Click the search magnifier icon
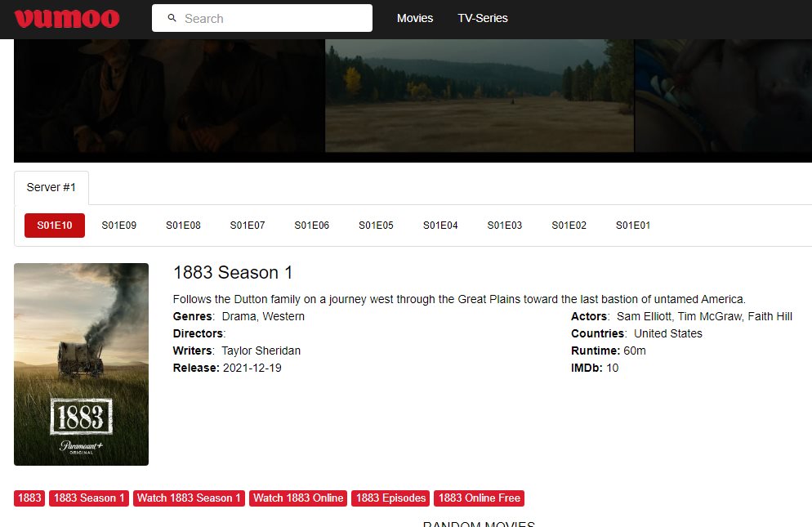This screenshot has width=812, height=527. click(172, 18)
